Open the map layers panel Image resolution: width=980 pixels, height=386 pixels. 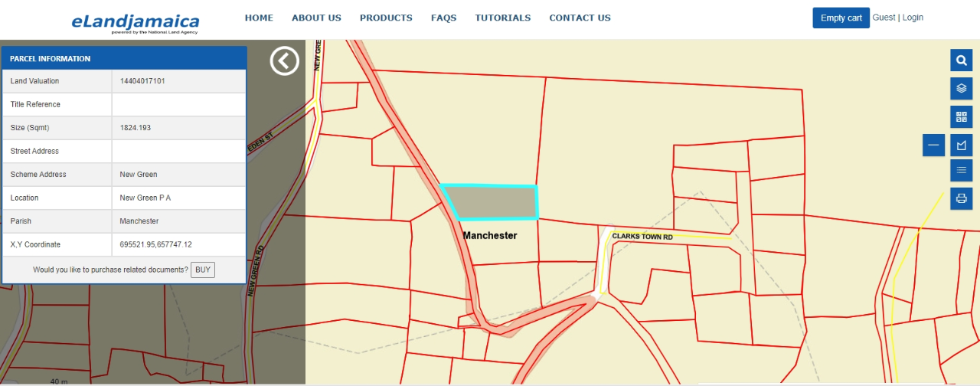[961, 89]
